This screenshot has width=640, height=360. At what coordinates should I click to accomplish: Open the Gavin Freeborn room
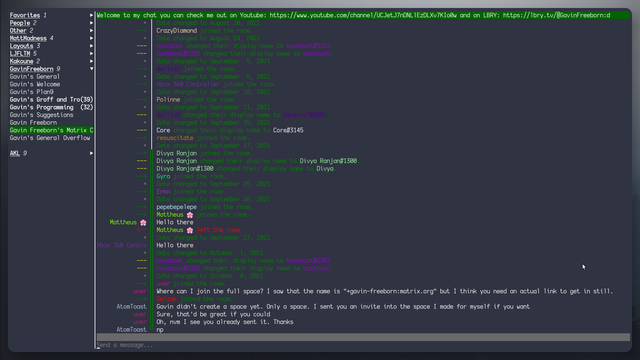(x=33, y=123)
